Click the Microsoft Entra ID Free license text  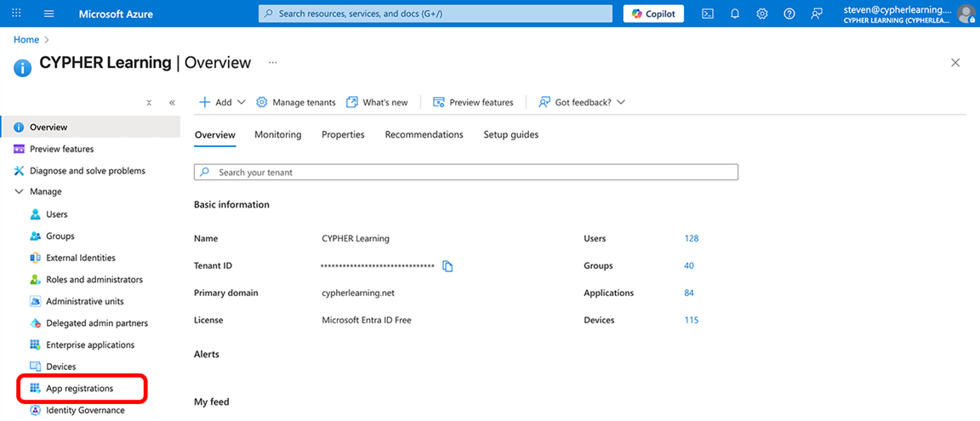[367, 321]
